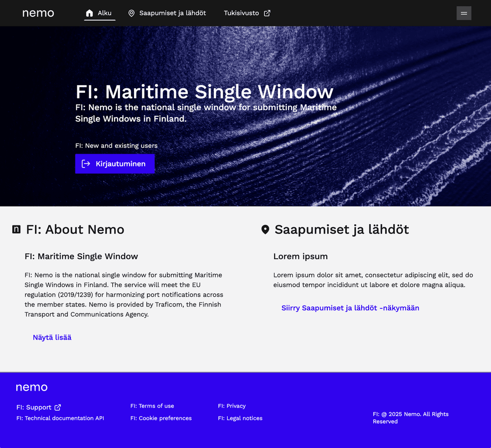
Task: Click the nemo logo in the footer
Action: coord(32,387)
